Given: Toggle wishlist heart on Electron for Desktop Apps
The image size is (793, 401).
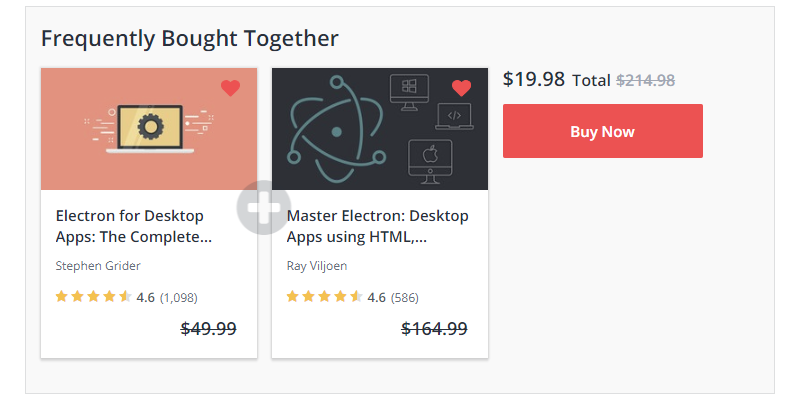Looking at the screenshot, I should point(230,88).
